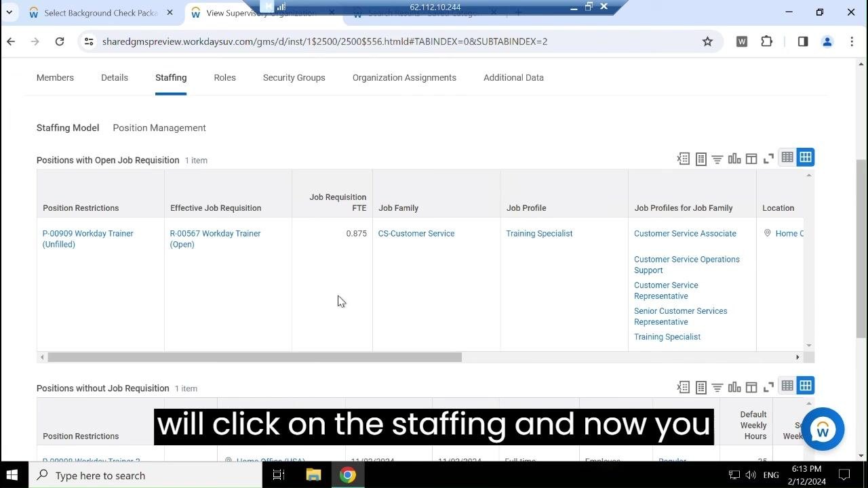868x488 pixels.
Task: Open the Roles tab
Action: tap(224, 77)
